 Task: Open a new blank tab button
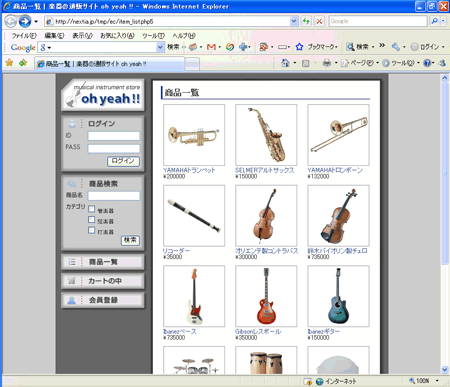click(192, 64)
